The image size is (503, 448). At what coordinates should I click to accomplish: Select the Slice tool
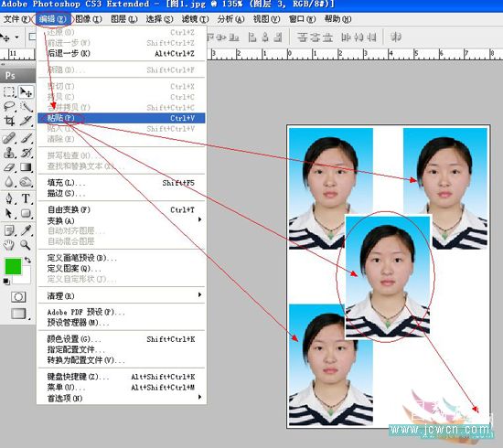(26, 121)
